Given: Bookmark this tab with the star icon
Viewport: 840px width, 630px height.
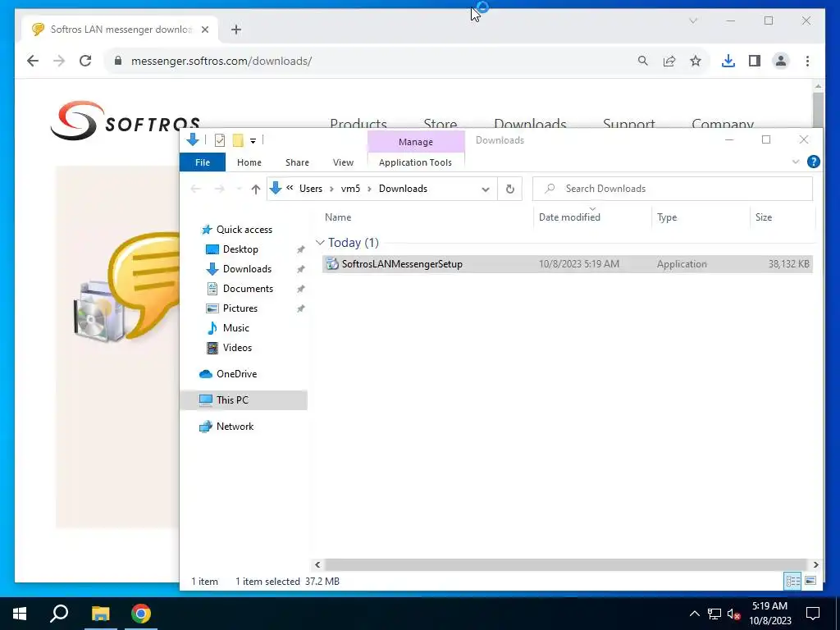Looking at the screenshot, I should click(696, 61).
